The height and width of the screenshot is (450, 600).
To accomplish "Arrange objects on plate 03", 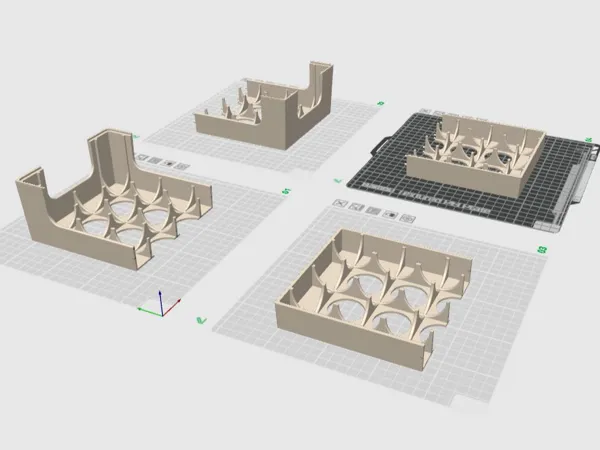I will [x=373, y=210].
